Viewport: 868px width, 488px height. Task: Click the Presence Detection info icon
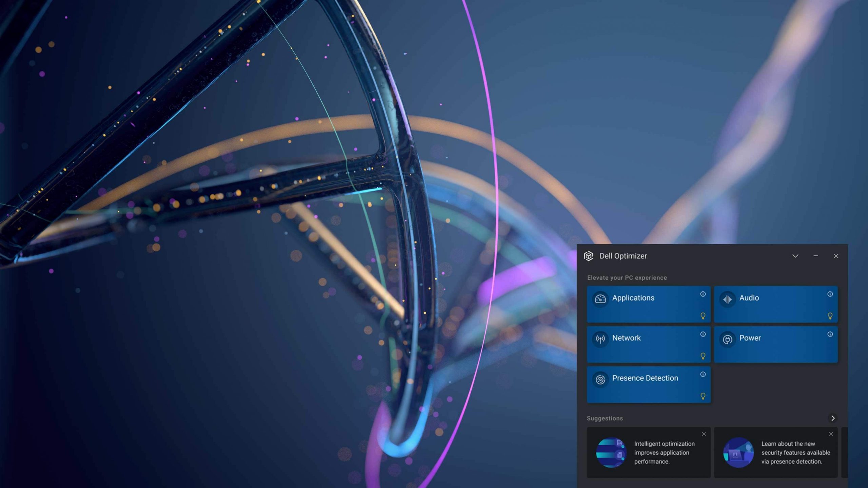[x=703, y=374]
